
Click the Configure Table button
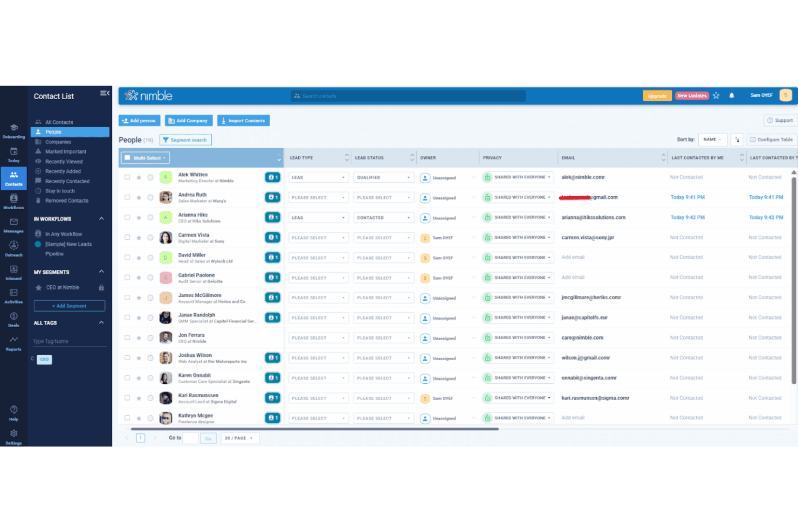[771, 140]
